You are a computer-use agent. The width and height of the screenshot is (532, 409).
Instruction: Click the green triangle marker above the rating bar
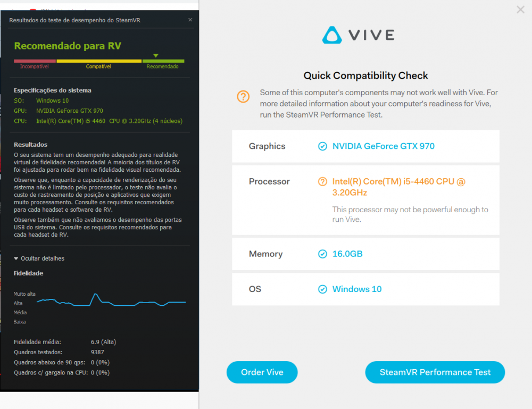click(x=155, y=55)
